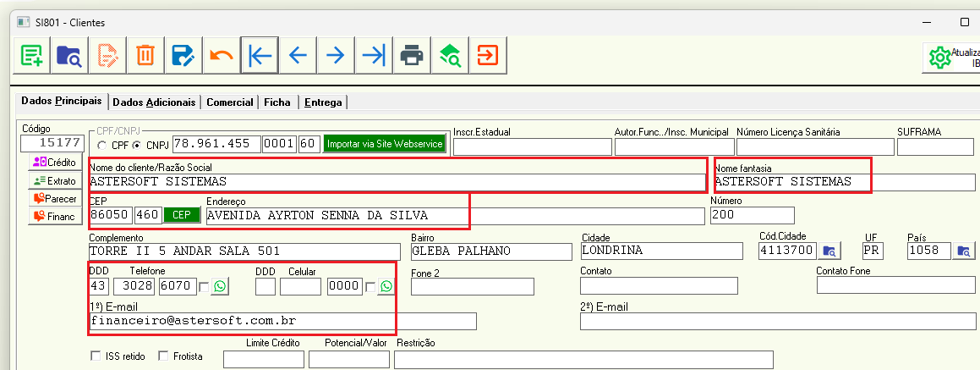
Task: Click the Nome fantasia field
Action: (844, 182)
